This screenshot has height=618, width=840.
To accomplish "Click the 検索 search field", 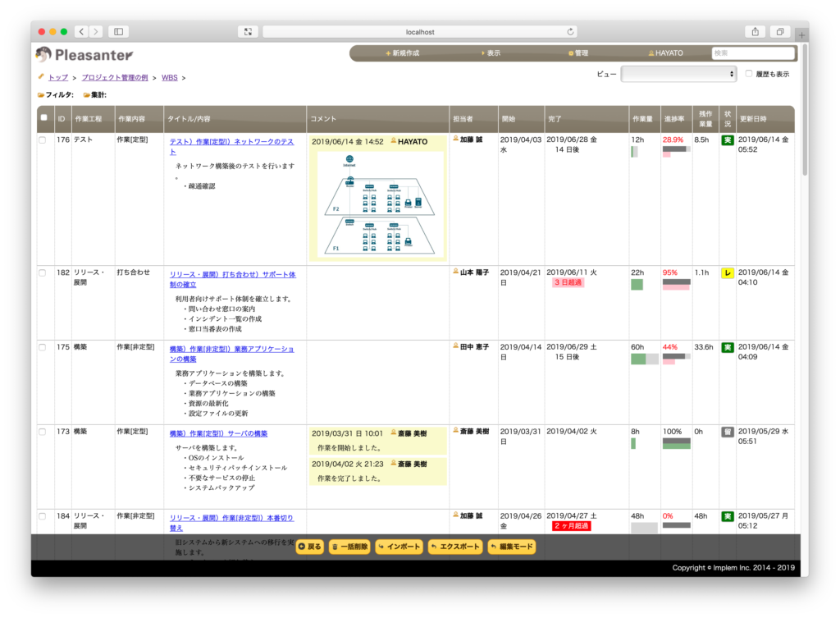I will 753,53.
